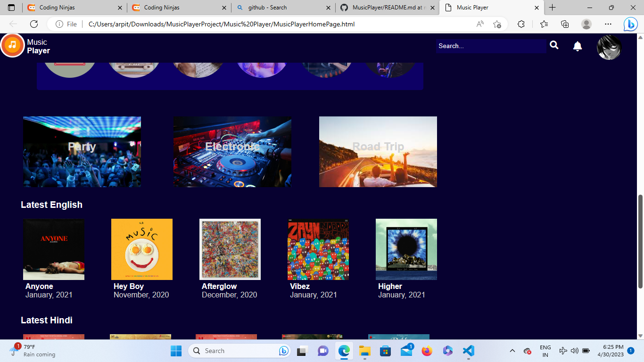
Task: Open Collections in the browser toolbar
Action: click(564, 24)
